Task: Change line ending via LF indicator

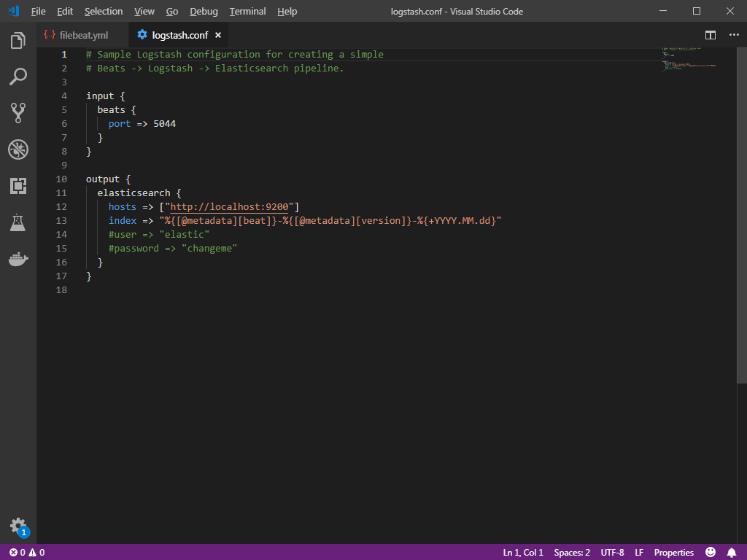Action: pos(639,553)
